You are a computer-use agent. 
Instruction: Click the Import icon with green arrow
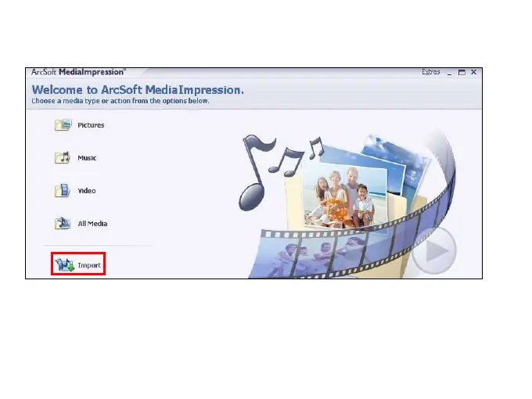[65, 264]
